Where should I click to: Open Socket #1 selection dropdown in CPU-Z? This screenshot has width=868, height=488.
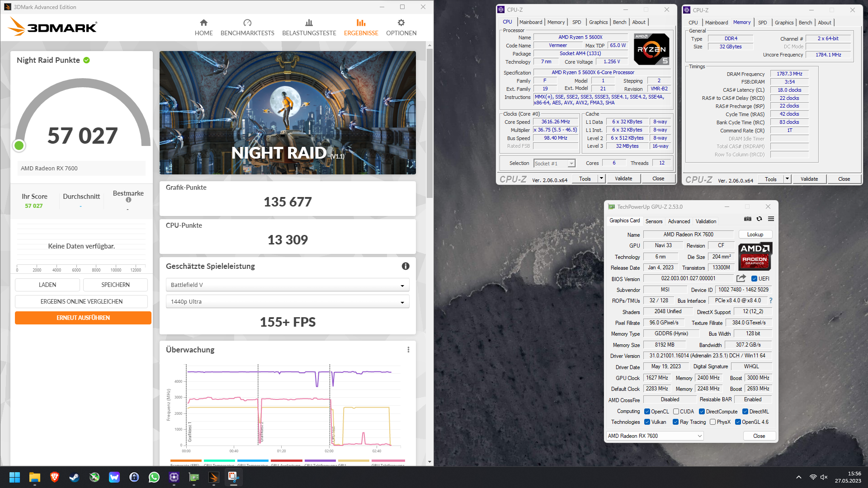click(554, 164)
